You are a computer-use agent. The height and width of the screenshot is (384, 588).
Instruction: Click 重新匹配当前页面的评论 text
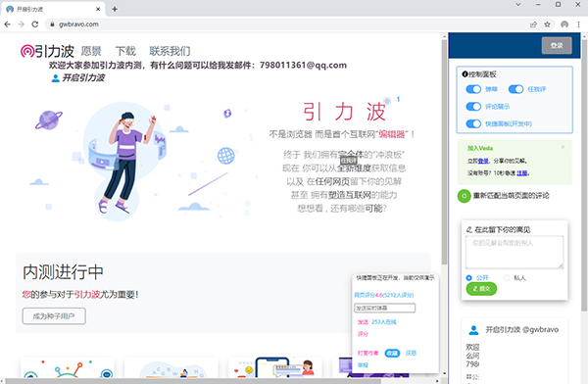coord(512,195)
